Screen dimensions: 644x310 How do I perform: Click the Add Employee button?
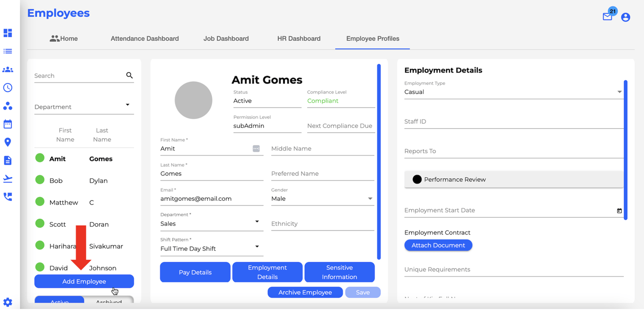click(x=84, y=281)
